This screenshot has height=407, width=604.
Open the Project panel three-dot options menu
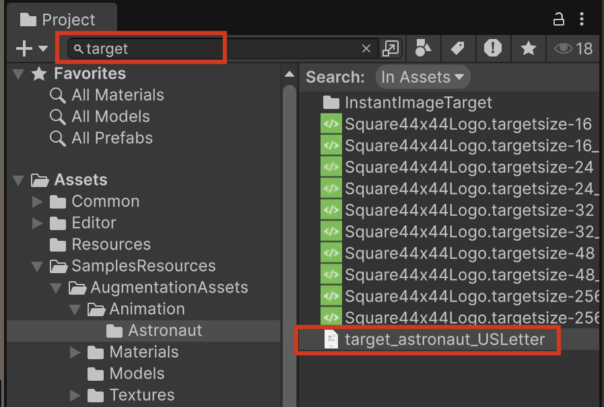tap(582, 19)
